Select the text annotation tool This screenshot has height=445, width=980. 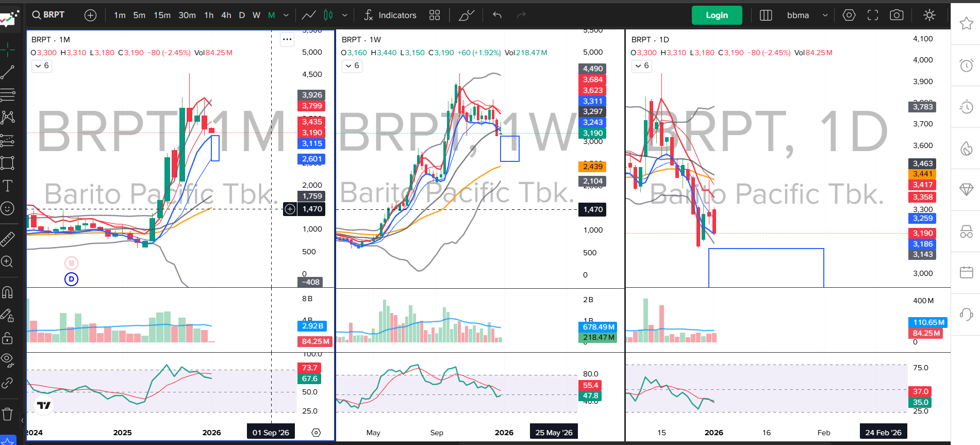(x=8, y=186)
